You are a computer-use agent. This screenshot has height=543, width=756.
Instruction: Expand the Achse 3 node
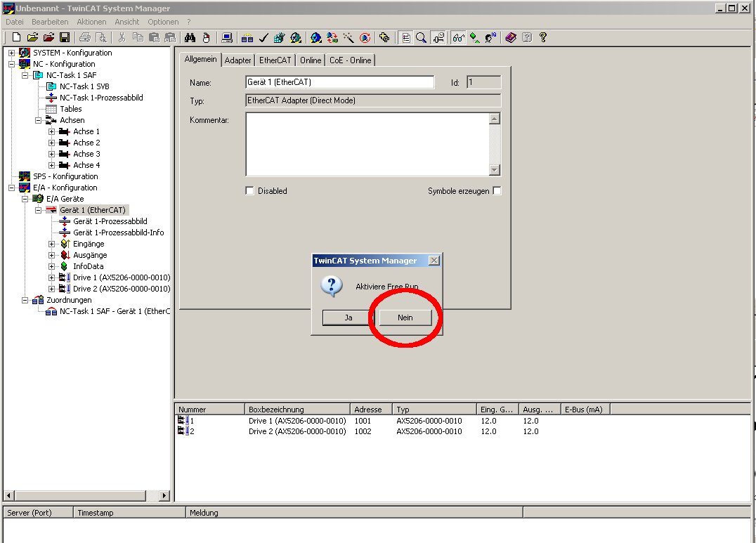click(51, 155)
